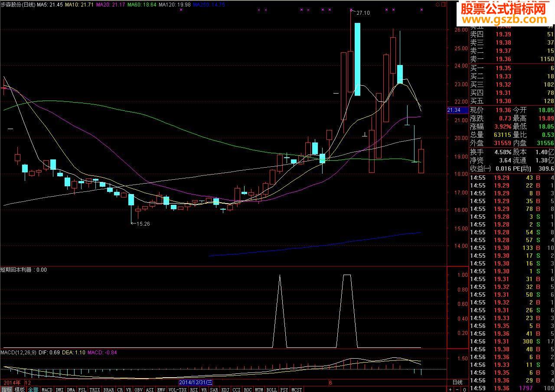Select the DMA indicator tab
Image resolution: width=555 pixels, height=392 pixels.
pos(71,389)
